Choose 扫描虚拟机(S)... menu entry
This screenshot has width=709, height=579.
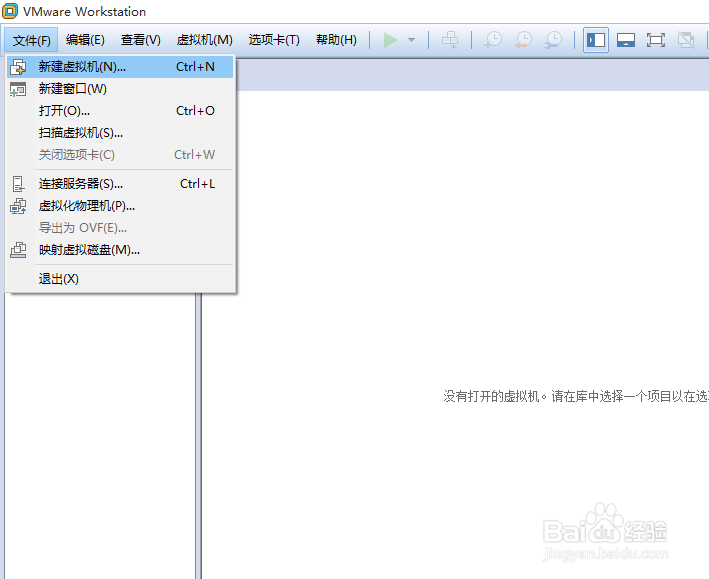coord(120,133)
